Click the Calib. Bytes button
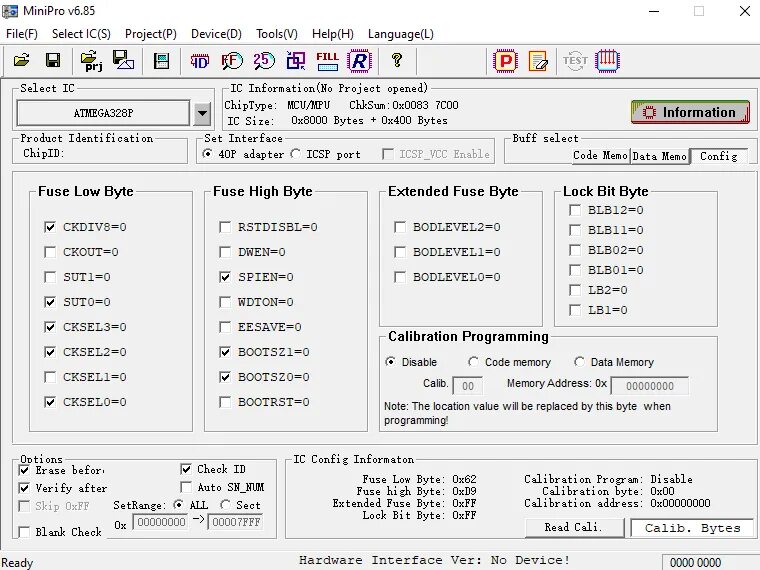760x570 pixels. [692, 528]
